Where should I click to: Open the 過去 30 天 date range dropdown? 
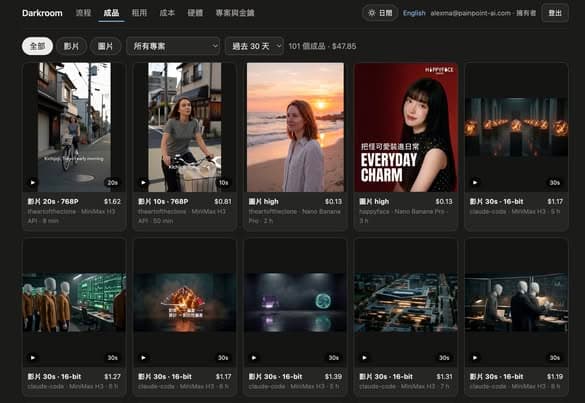click(x=254, y=46)
